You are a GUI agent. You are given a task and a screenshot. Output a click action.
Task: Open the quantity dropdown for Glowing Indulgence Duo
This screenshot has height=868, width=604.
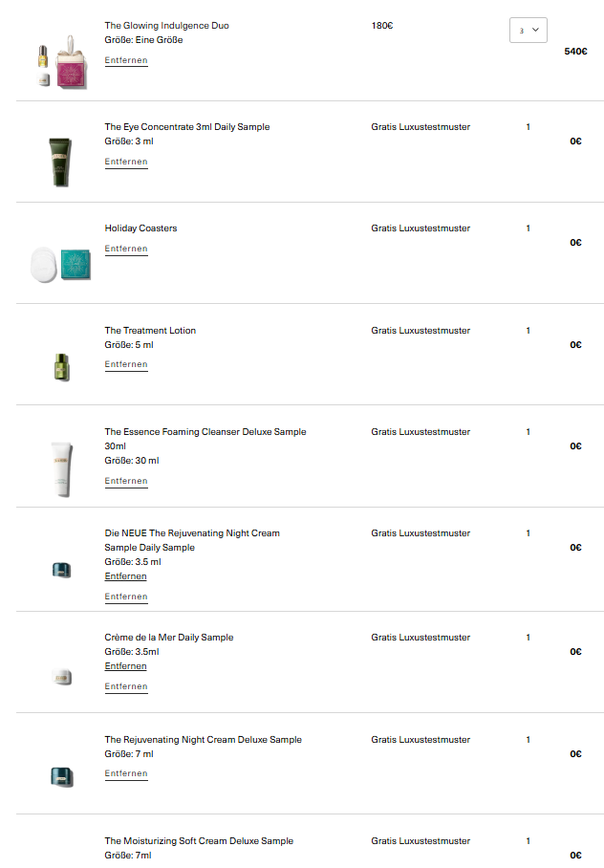[x=528, y=31]
